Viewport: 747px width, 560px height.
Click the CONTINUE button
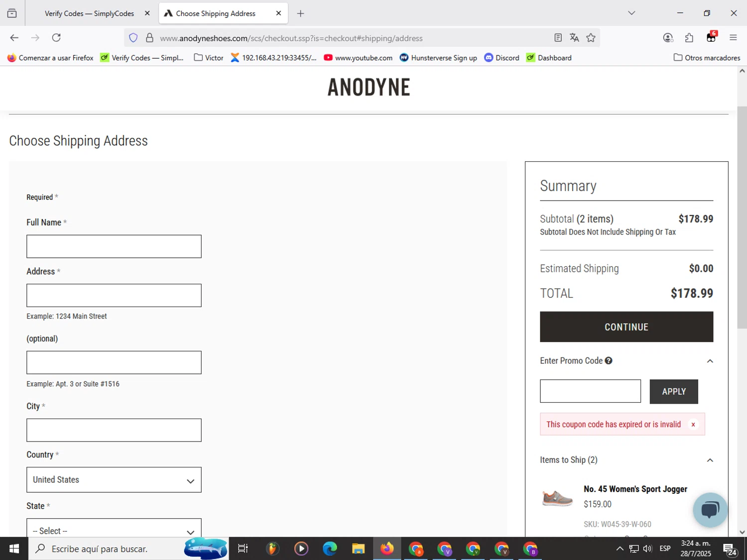pyautogui.click(x=626, y=327)
